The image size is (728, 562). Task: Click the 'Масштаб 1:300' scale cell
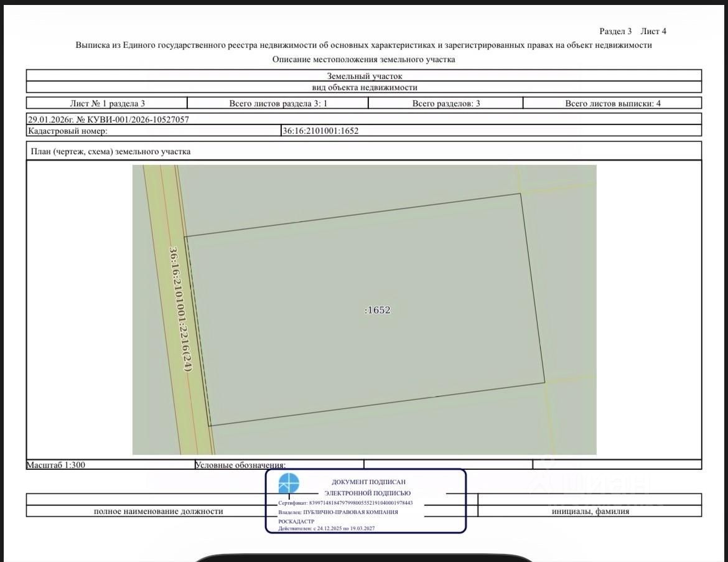coord(56,464)
